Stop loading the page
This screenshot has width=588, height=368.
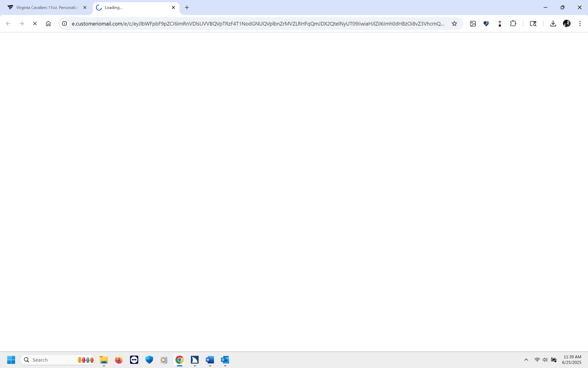[x=35, y=24]
